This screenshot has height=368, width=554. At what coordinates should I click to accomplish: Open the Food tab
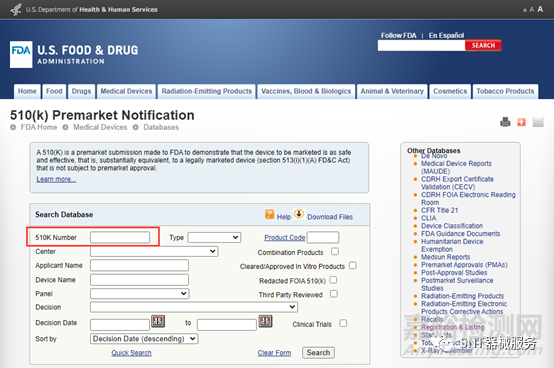tap(54, 91)
